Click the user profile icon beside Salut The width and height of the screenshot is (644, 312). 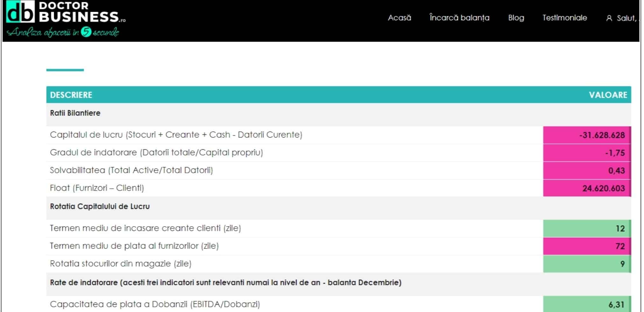point(609,18)
